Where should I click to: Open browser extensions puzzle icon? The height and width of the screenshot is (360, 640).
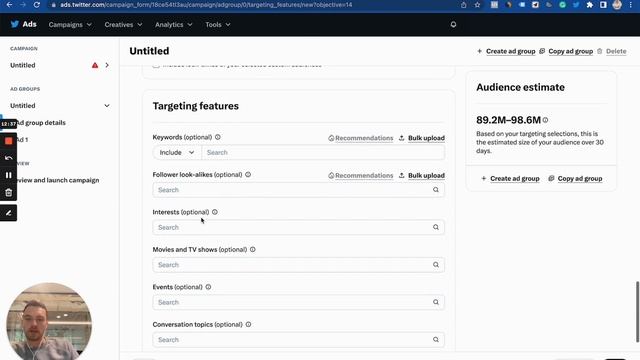589,5
